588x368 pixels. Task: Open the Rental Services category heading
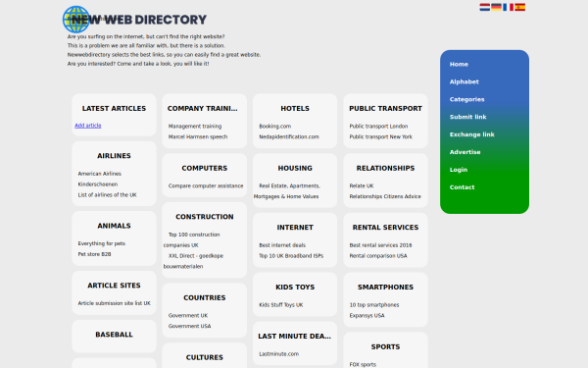[x=385, y=228]
